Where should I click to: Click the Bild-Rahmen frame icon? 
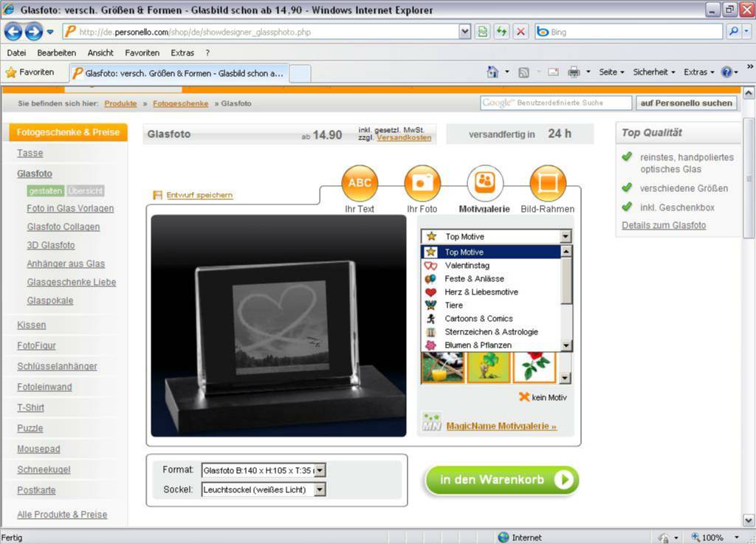[547, 182]
